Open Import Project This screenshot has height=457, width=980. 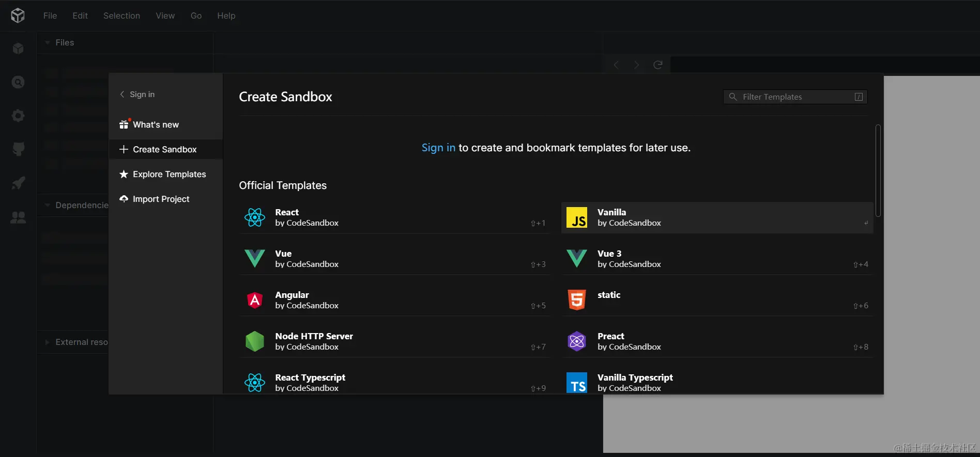(161, 199)
